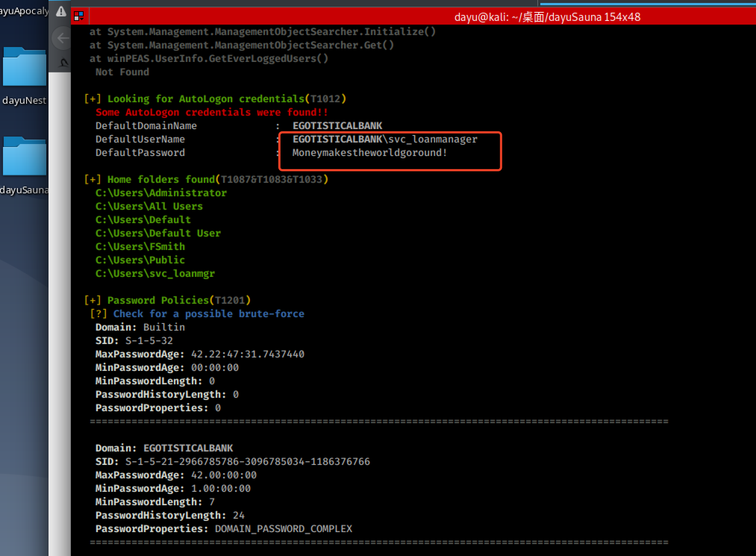Select the C:\Users\FSmith path
756x556 pixels.
point(140,247)
